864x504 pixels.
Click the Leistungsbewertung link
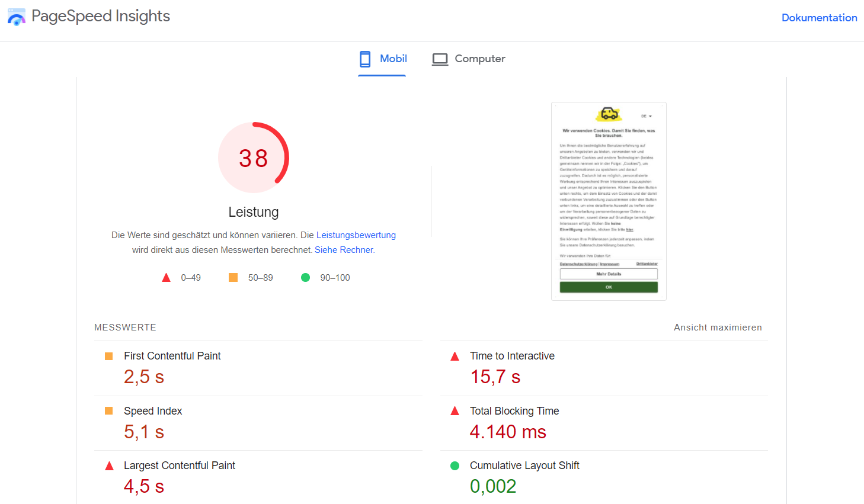pos(356,235)
